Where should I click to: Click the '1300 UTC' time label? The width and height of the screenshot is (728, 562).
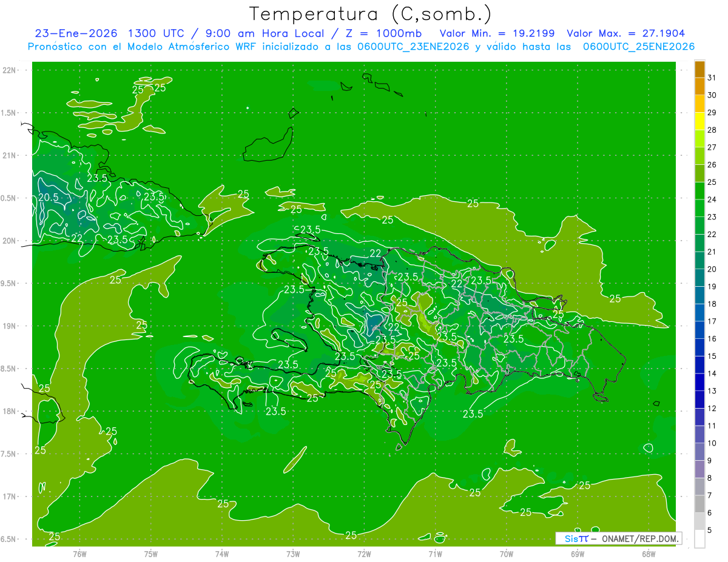pyautogui.click(x=158, y=33)
